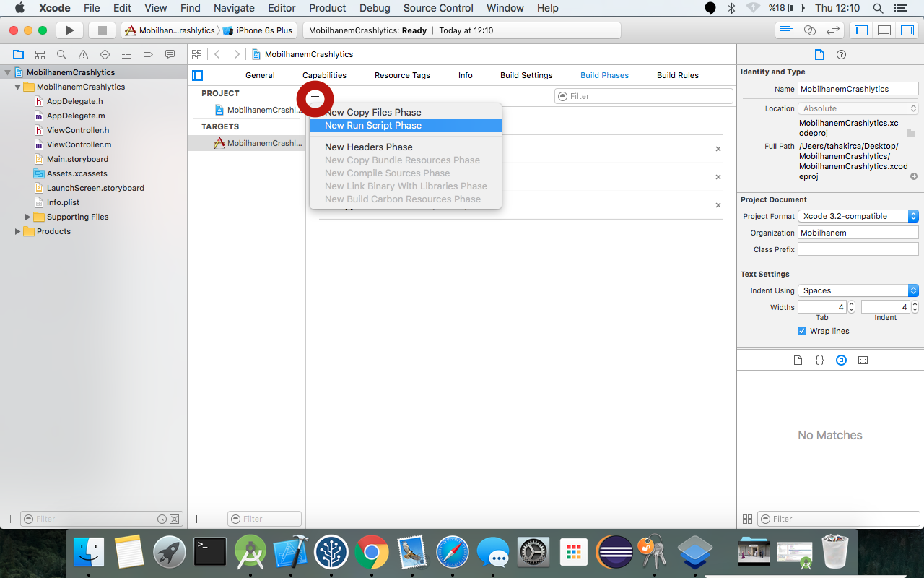Open the Project Format dropdown
Image resolution: width=924 pixels, height=578 pixels.
point(858,216)
